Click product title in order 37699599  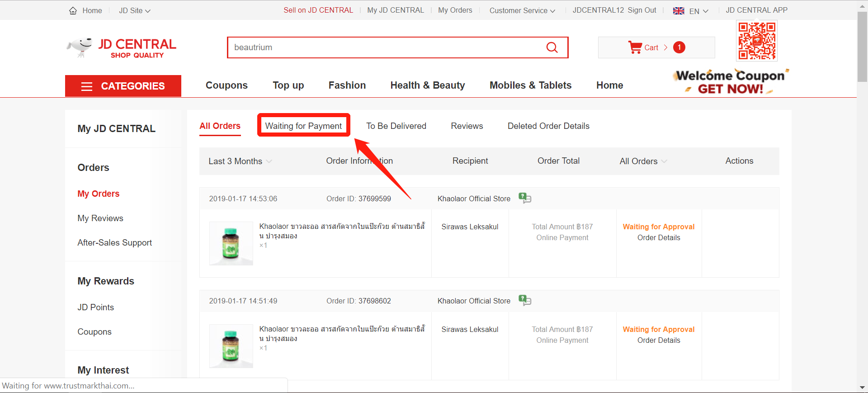(x=342, y=231)
